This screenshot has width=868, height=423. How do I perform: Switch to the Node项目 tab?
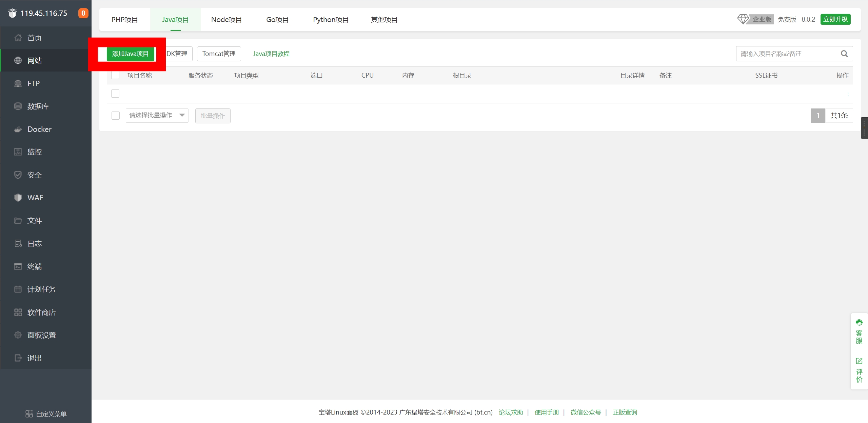pos(226,20)
